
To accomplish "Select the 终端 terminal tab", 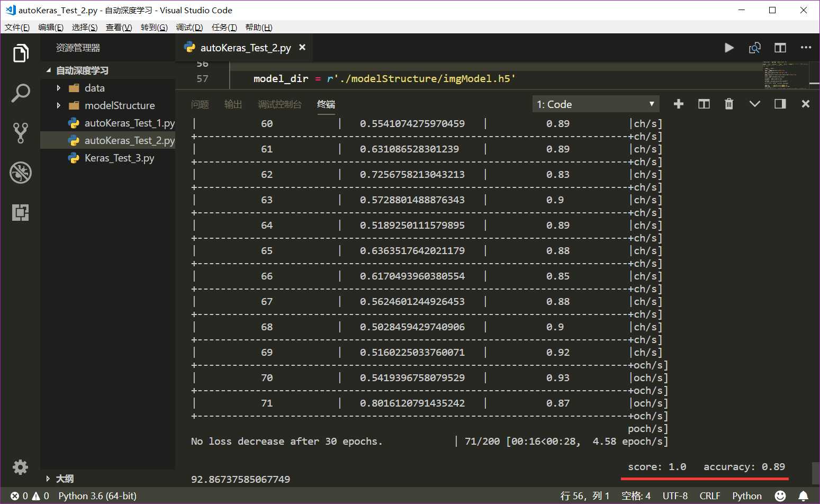I will [x=326, y=104].
